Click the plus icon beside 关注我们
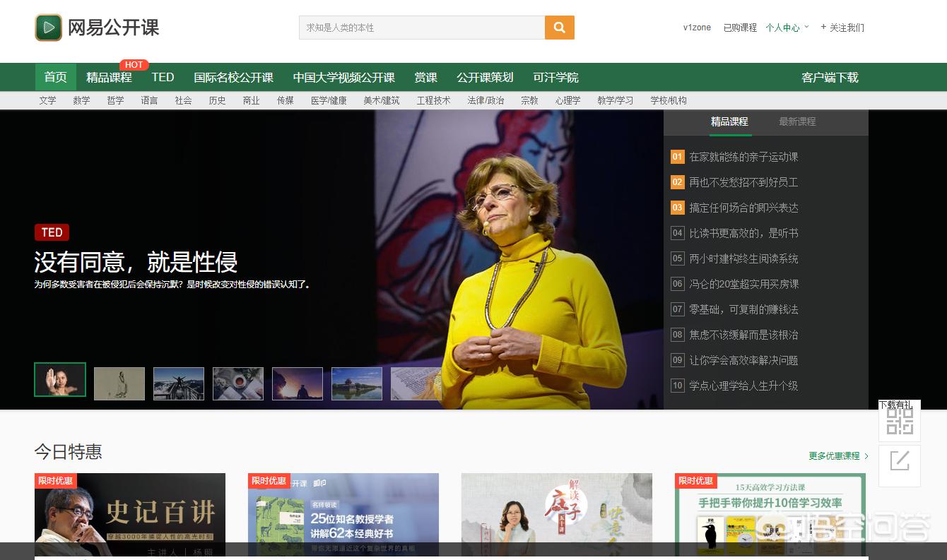This screenshot has height=560, width=947. [823, 27]
